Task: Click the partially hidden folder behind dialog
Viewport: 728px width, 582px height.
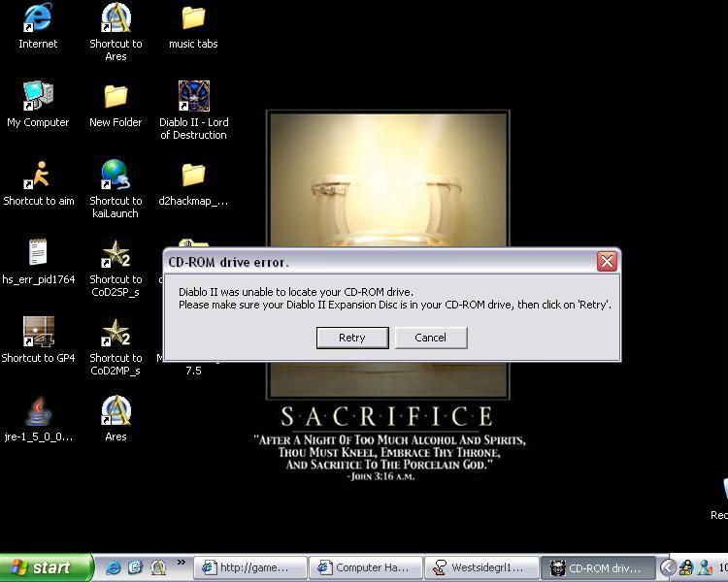Action: 193,243
